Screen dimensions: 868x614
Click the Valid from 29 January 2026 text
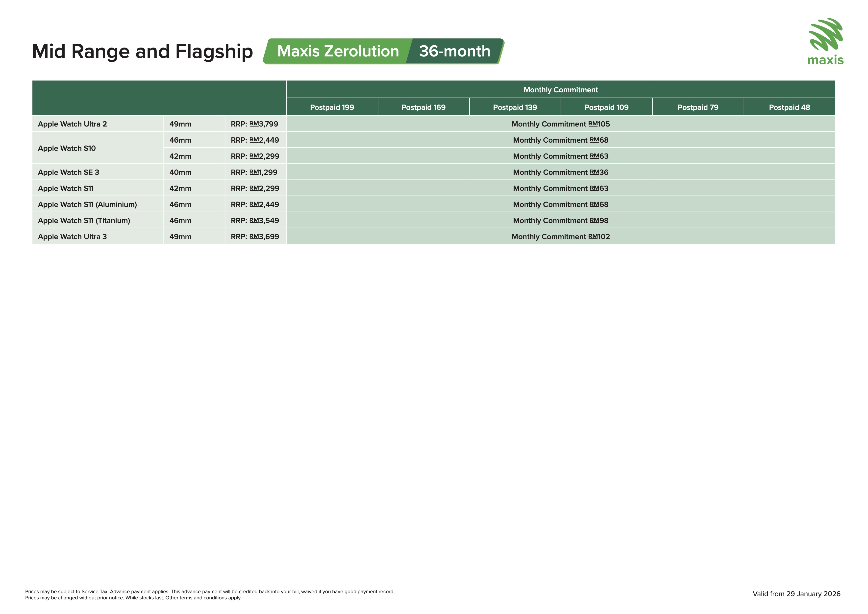796,594
